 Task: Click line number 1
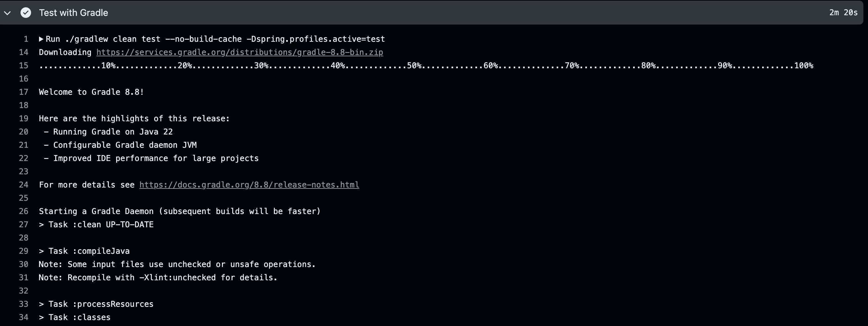26,39
